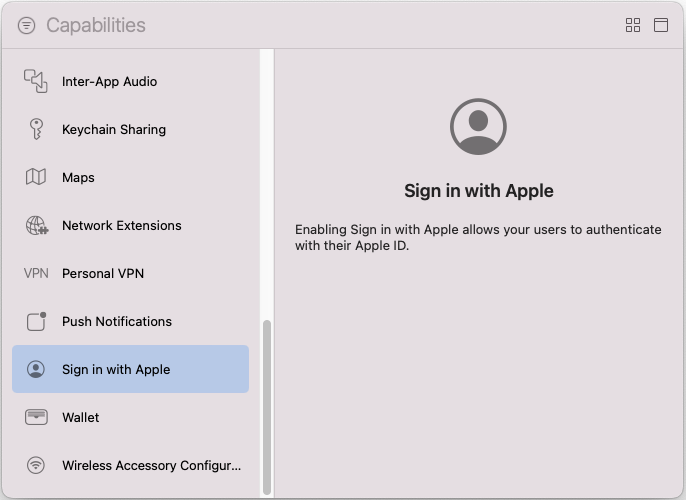Select Inter-App Audio capability

(130, 81)
